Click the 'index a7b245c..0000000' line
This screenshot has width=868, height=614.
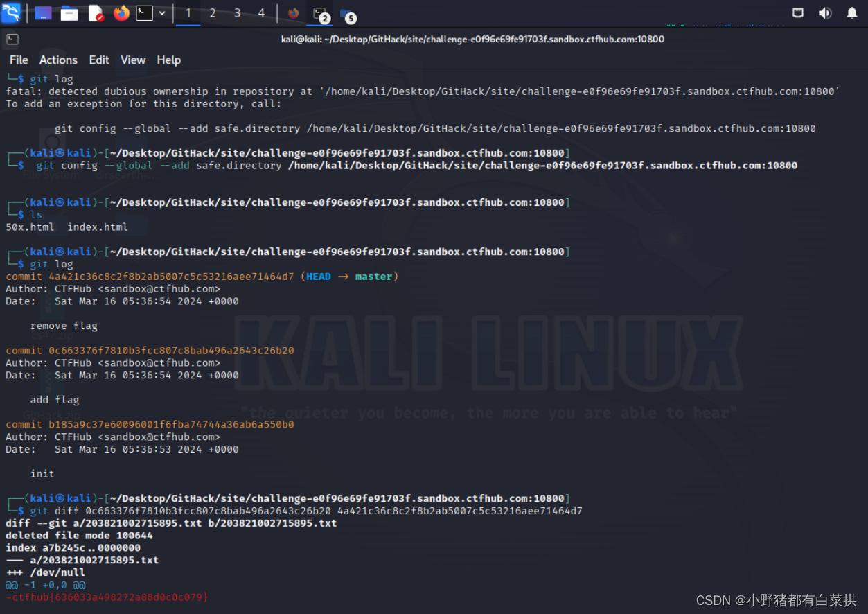click(73, 548)
